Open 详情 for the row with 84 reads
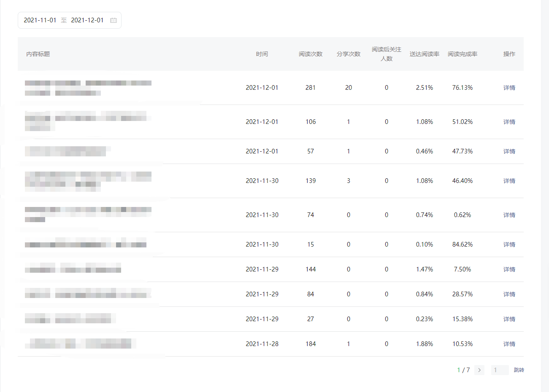This screenshot has width=549, height=392. coord(509,294)
